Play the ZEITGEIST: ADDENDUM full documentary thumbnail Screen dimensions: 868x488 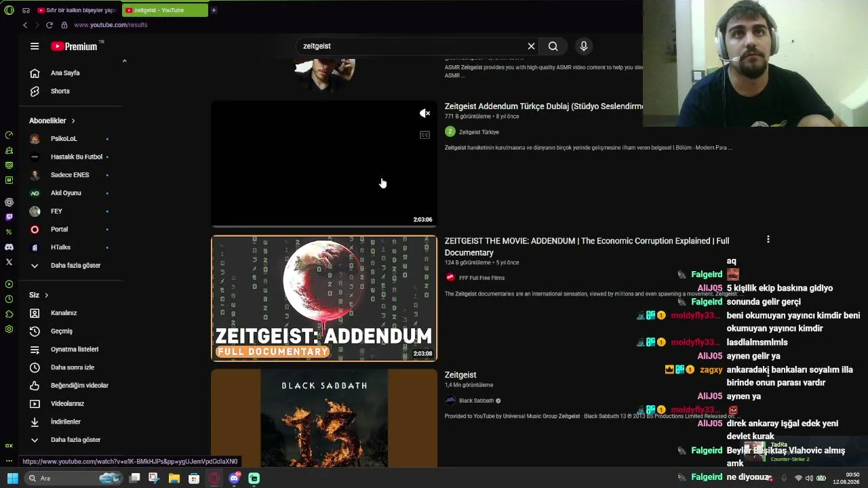(x=324, y=298)
